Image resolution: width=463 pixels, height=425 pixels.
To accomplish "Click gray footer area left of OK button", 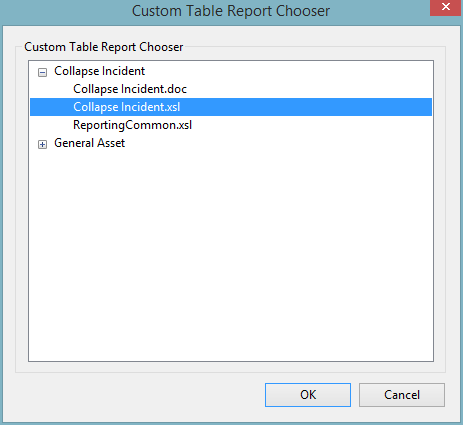I will click(140, 395).
